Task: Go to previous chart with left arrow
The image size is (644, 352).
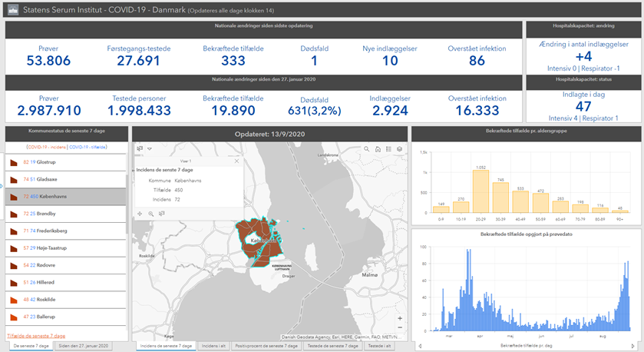Action: 420,347
